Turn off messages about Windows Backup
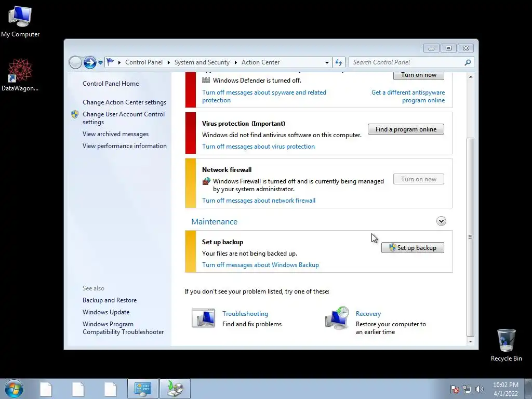The width and height of the screenshot is (532, 399). 261,265
